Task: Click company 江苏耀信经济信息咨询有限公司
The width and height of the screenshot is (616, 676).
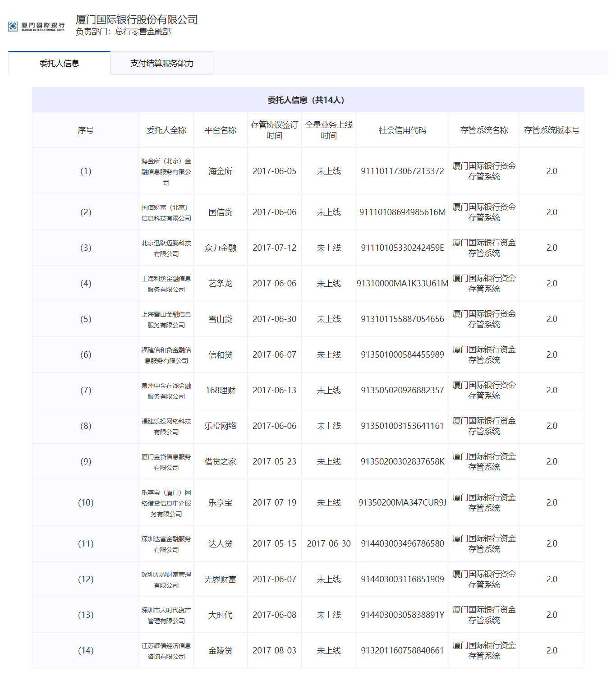Action: coord(166,651)
